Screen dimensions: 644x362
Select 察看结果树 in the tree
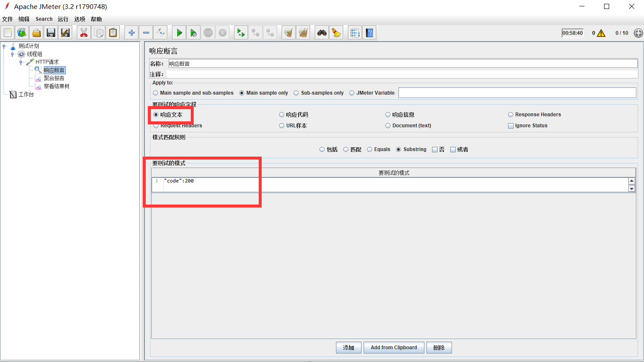[56, 86]
